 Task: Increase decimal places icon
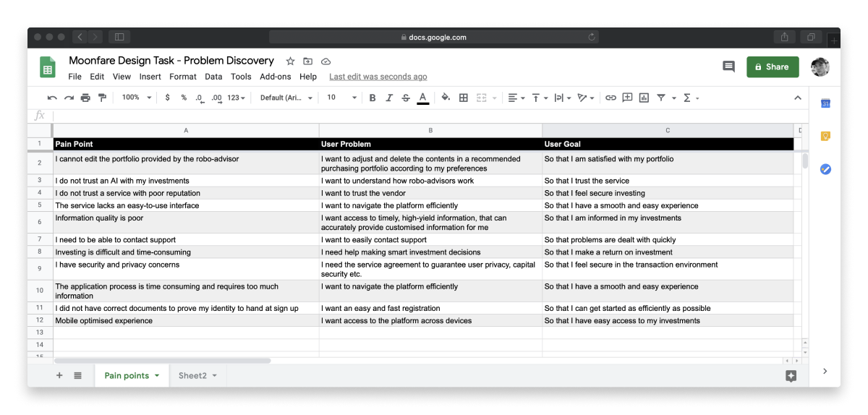[216, 98]
